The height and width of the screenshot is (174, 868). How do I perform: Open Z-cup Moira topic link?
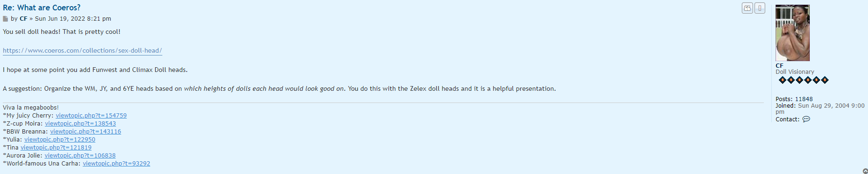coord(80,124)
